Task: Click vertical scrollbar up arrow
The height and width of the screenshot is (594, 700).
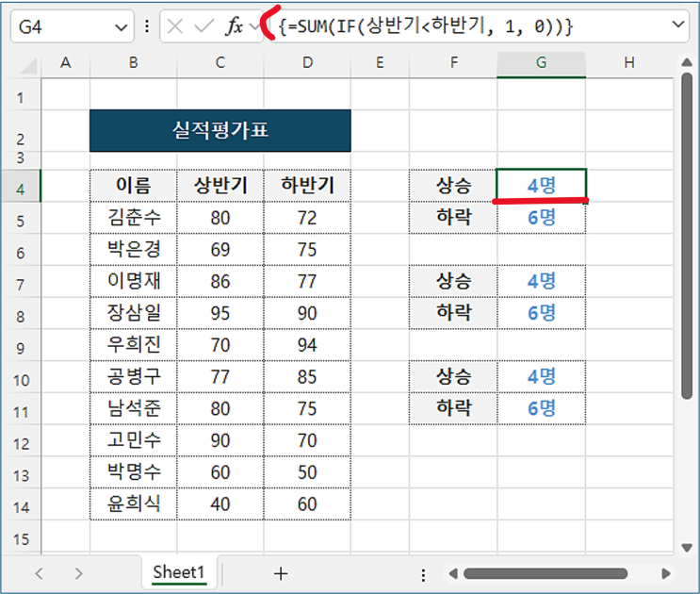Action: 687,62
